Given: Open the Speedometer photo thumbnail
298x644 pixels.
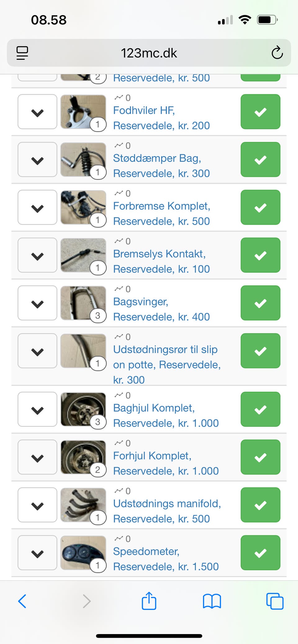Looking at the screenshot, I should (x=83, y=553).
